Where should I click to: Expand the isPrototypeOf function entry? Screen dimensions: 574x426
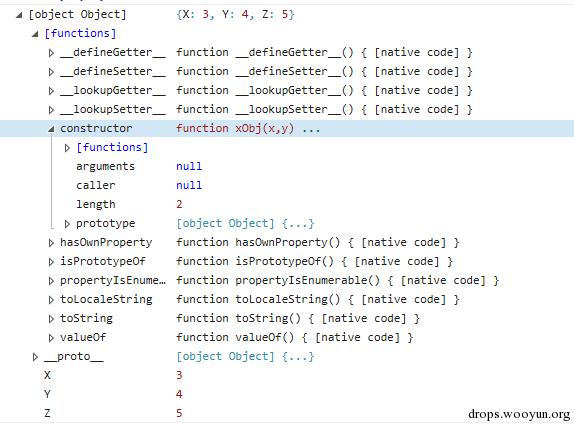[51, 262]
